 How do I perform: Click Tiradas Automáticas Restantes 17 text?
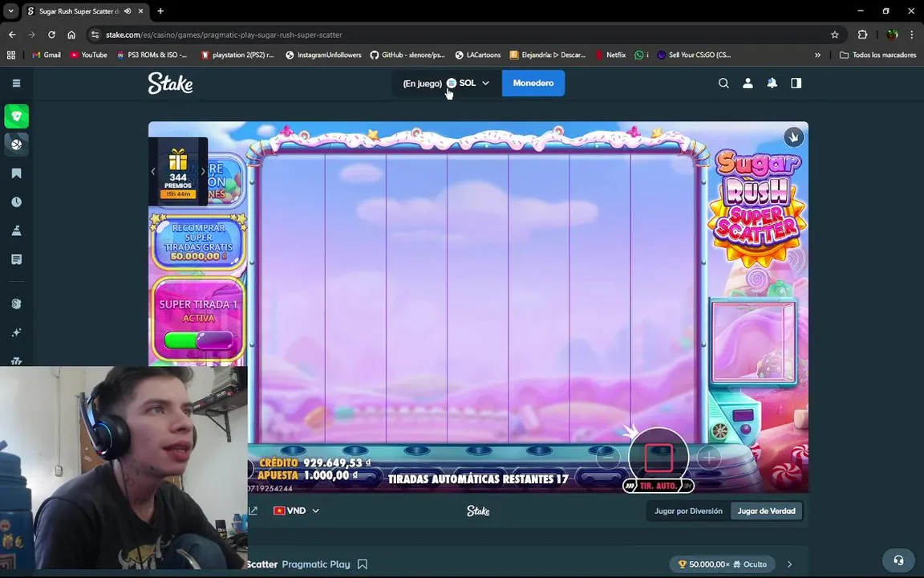(x=478, y=479)
